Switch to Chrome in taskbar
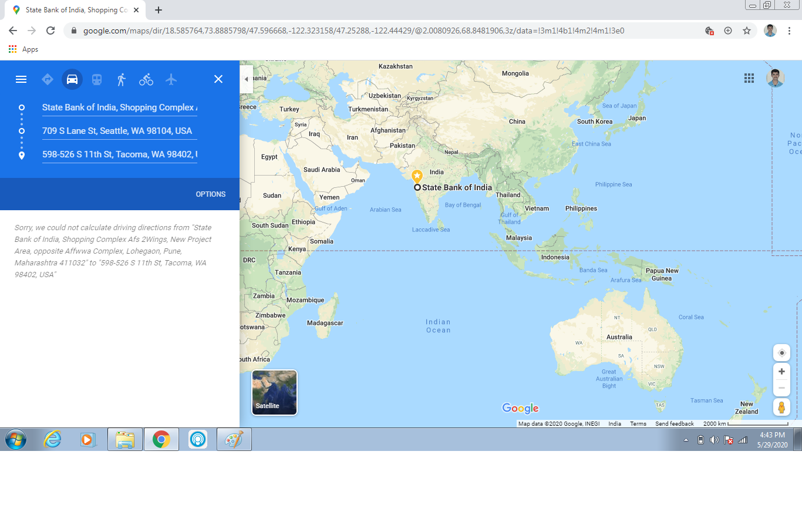Image resolution: width=802 pixels, height=532 pixels. click(x=161, y=439)
